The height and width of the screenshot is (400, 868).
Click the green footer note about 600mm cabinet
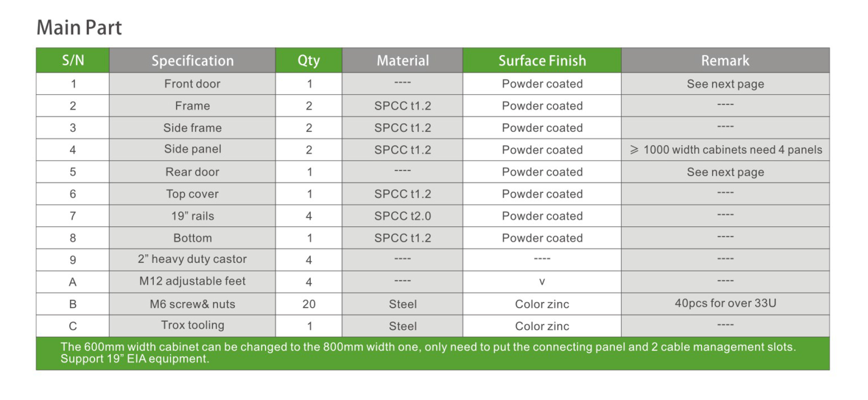(x=428, y=353)
